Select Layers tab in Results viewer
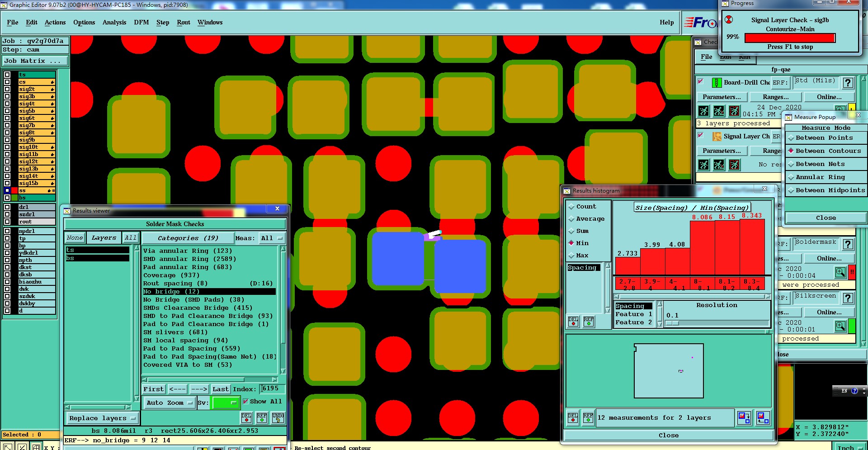The image size is (868, 450). [x=104, y=238]
